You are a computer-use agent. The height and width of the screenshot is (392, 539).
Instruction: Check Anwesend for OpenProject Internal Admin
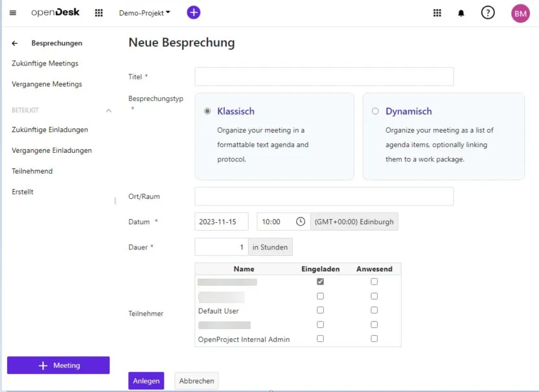pos(374,339)
